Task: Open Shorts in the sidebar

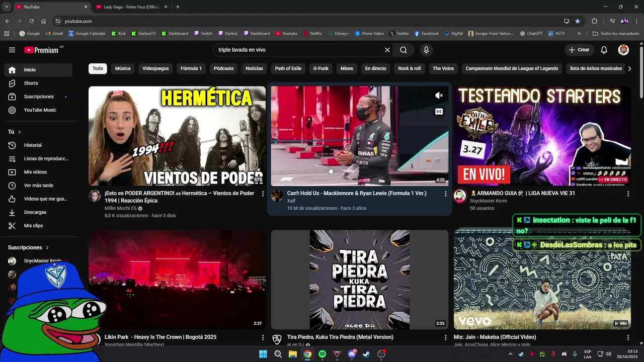Action: pos(38,83)
